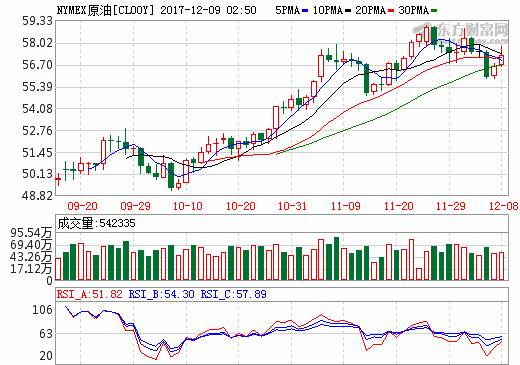Click the 63 RSI axis label
Image resolution: width=520 pixels, height=365 pixels.
click(x=46, y=334)
